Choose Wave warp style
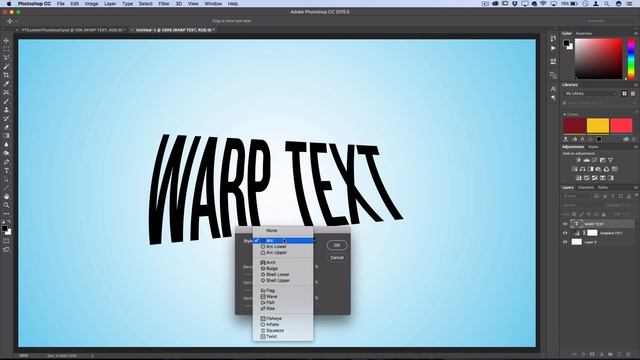 pos(283,297)
